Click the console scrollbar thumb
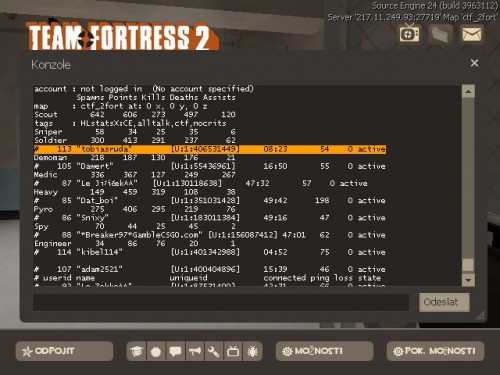The width and height of the screenshot is (500, 375). pos(468,265)
